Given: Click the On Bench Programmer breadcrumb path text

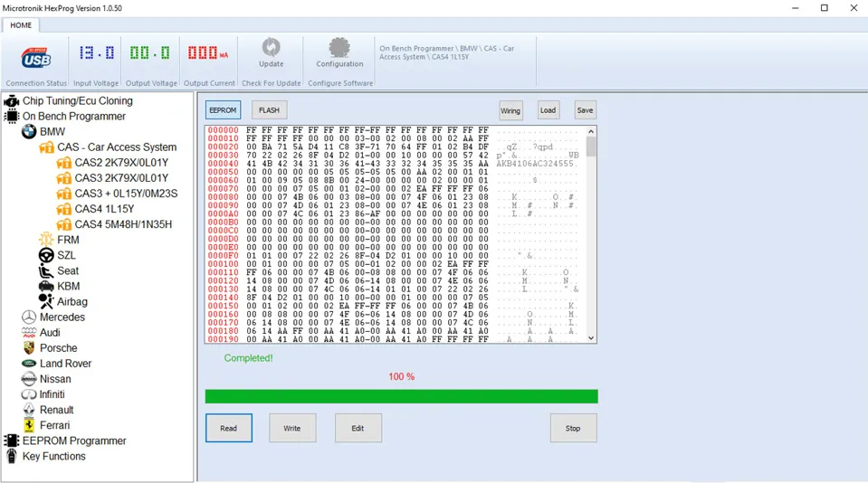Looking at the screenshot, I should point(447,52).
